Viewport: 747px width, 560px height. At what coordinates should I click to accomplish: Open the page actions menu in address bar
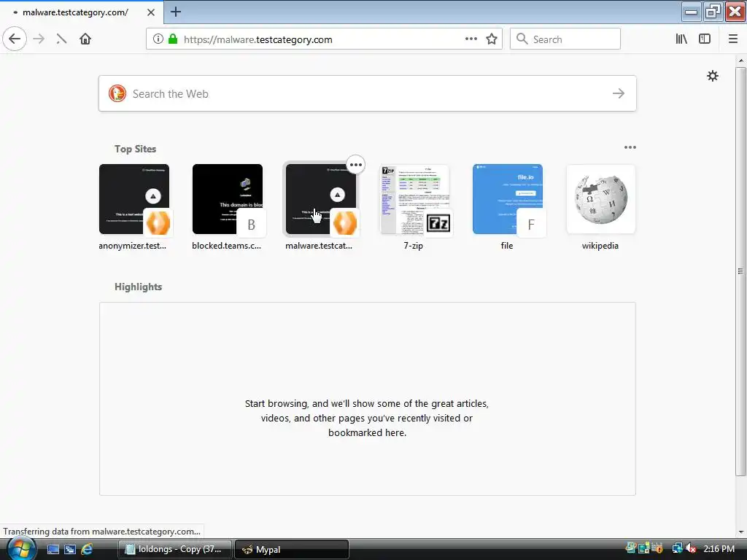tap(471, 39)
